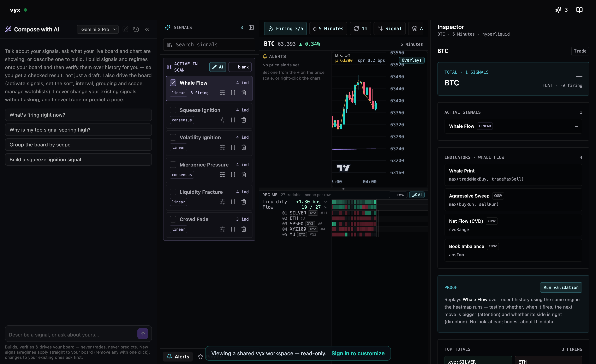Open Squeeze Ignition tuning sliders icon

(x=222, y=120)
